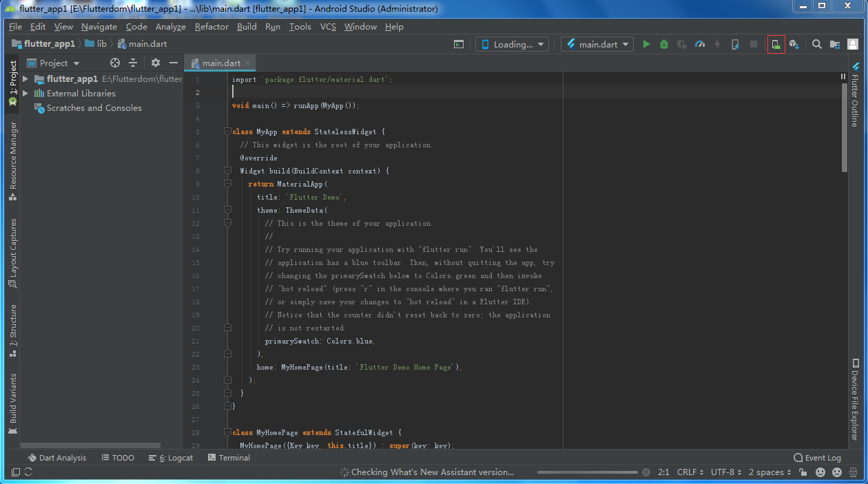Open the Project Structure folder icon
The image size is (868, 484).
835,44
